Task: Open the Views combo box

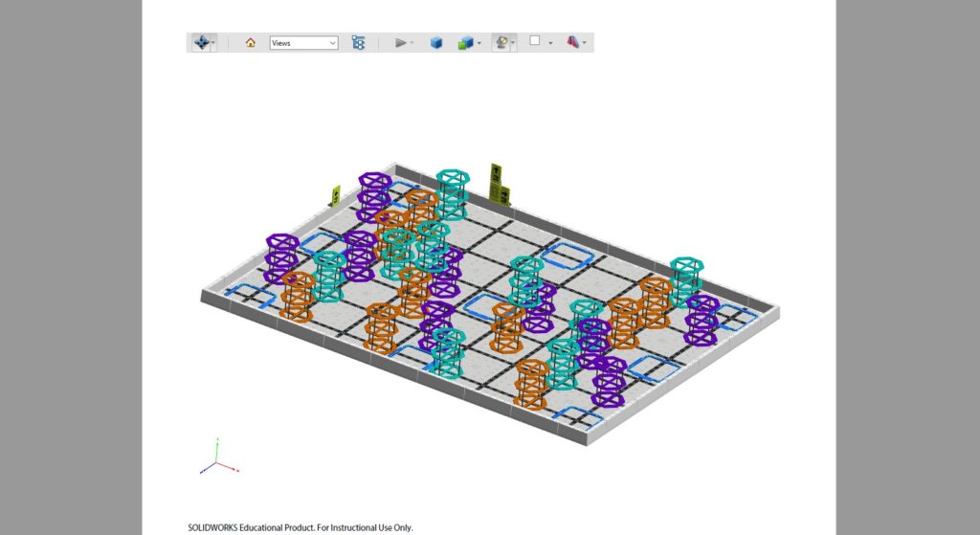Action: [303, 42]
